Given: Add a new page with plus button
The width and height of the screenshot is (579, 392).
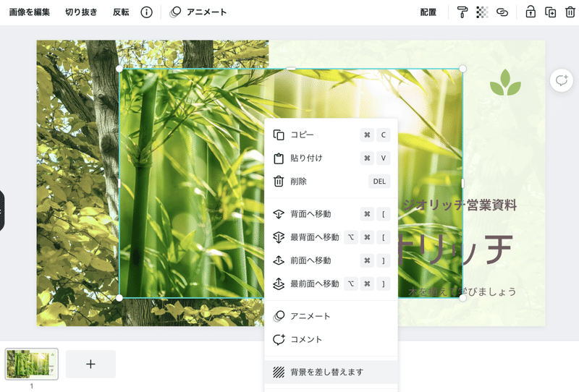Looking at the screenshot, I should [90, 364].
